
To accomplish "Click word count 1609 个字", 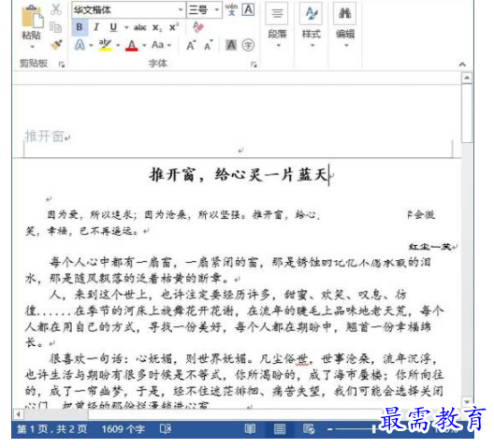I will coord(123,429).
